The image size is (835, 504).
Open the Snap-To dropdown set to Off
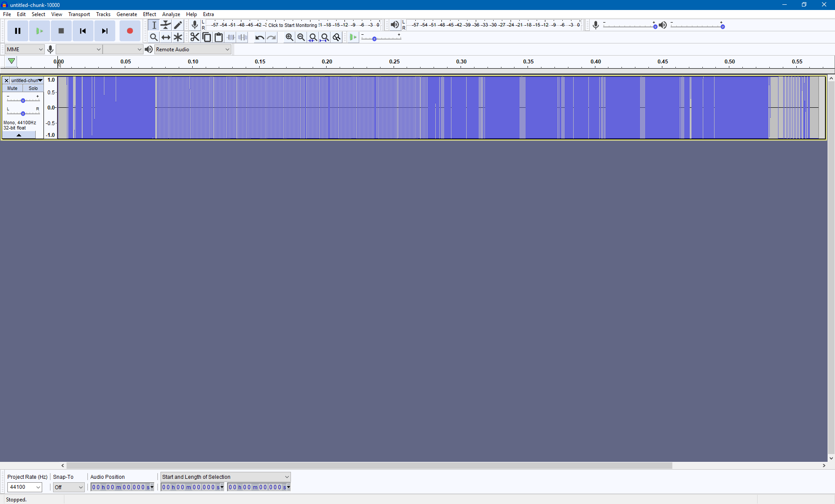point(69,487)
